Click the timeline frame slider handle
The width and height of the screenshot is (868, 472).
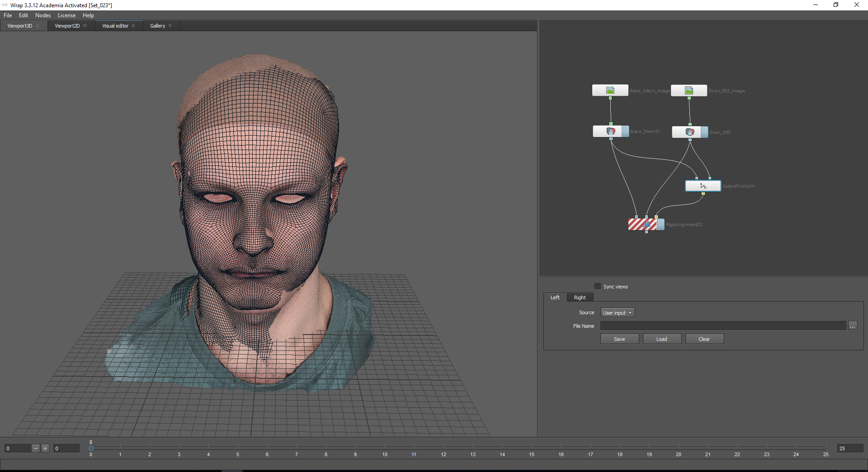tap(91, 448)
